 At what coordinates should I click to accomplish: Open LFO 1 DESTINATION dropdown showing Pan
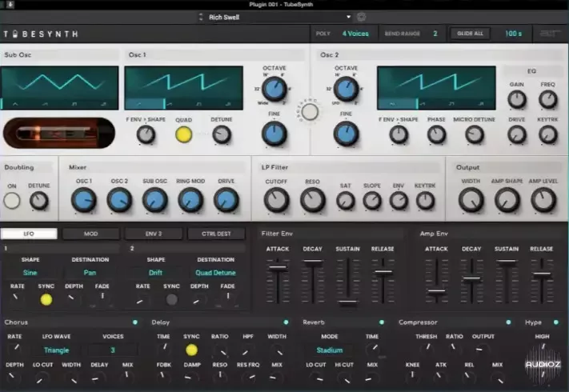pyautogui.click(x=90, y=273)
